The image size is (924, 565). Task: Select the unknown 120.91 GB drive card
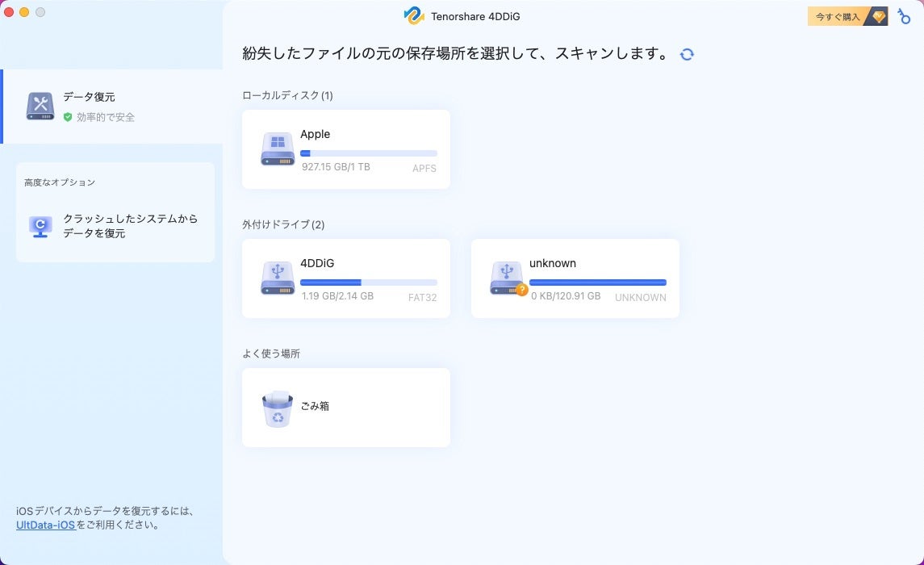pyautogui.click(x=575, y=278)
